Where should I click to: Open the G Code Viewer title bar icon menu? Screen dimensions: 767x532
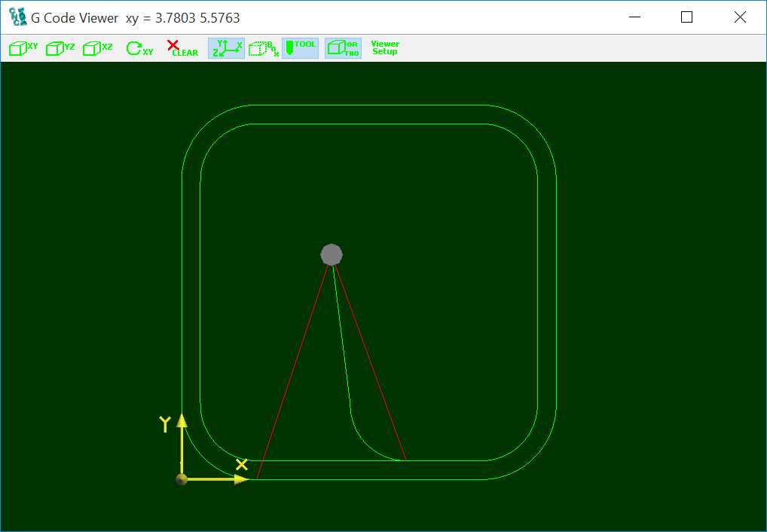point(17,17)
